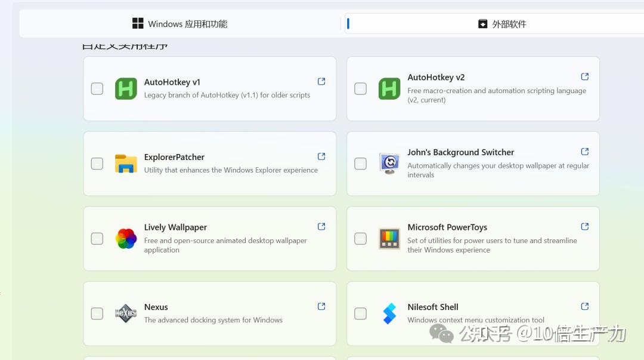Image resolution: width=644 pixels, height=360 pixels.
Task: Tick the AutoHotkey v2 checkbox
Action: pyautogui.click(x=360, y=88)
